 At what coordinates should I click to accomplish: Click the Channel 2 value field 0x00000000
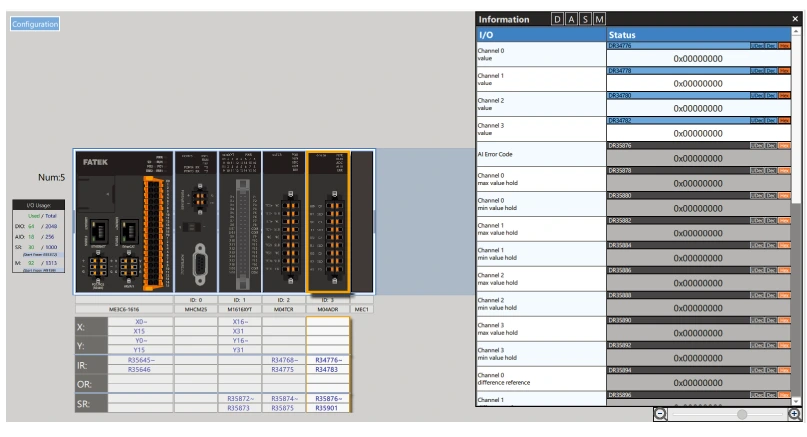(698, 108)
